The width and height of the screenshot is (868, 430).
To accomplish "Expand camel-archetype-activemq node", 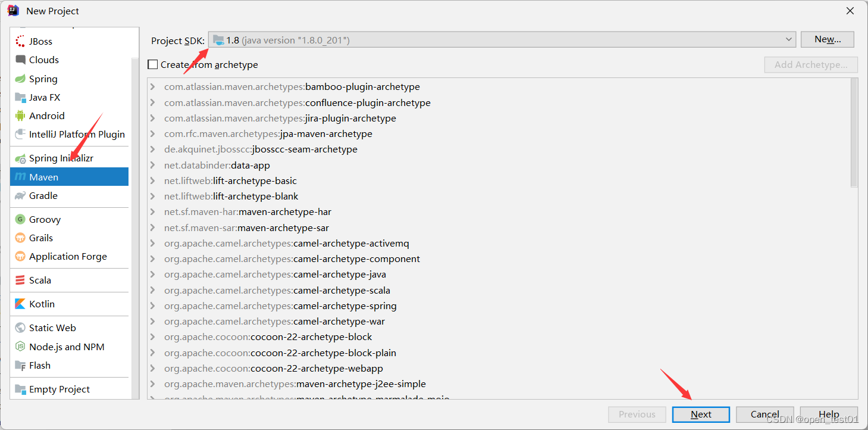I will [153, 243].
